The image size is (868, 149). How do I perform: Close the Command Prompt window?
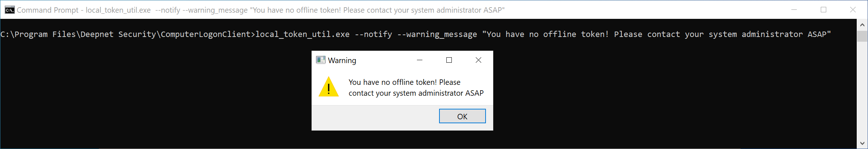853,10
